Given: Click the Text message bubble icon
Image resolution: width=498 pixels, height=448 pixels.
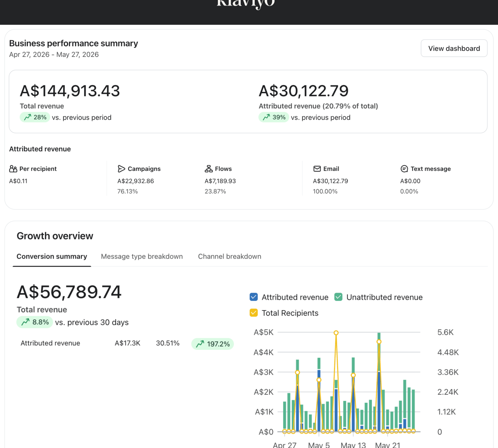Looking at the screenshot, I should [404, 169].
